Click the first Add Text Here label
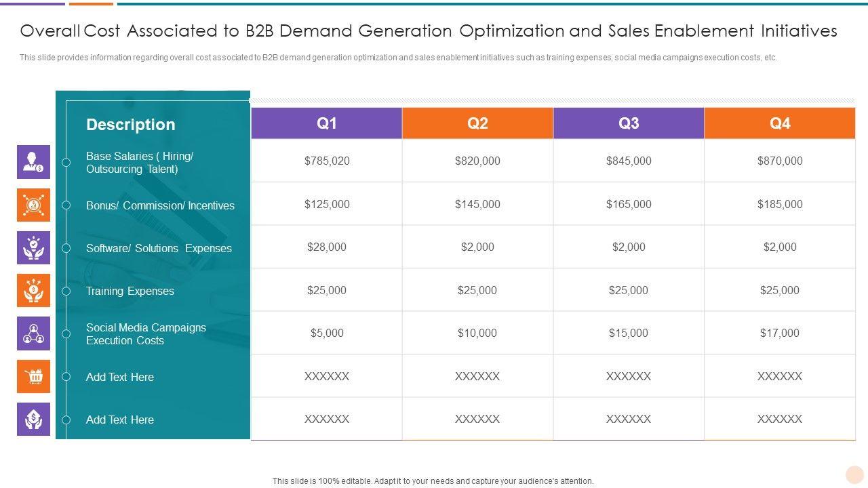The width and height of the screenshot is (868, 488). 120,377
